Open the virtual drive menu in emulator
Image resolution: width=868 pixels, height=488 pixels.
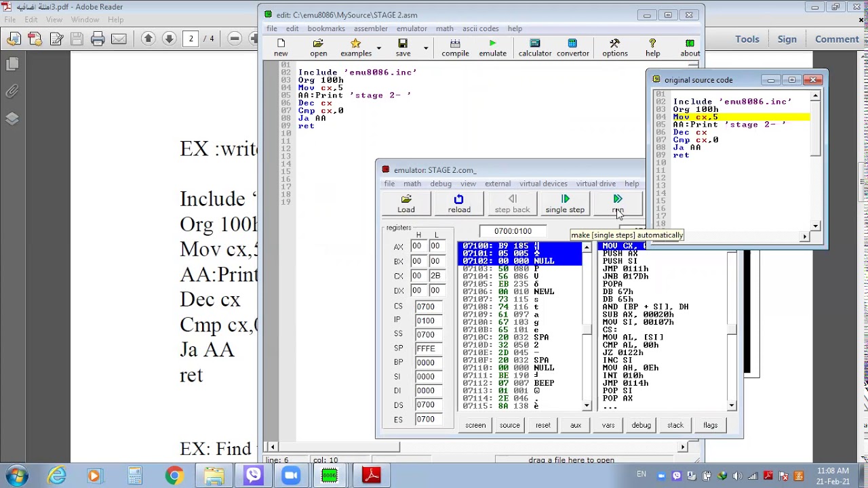point(596,184)
